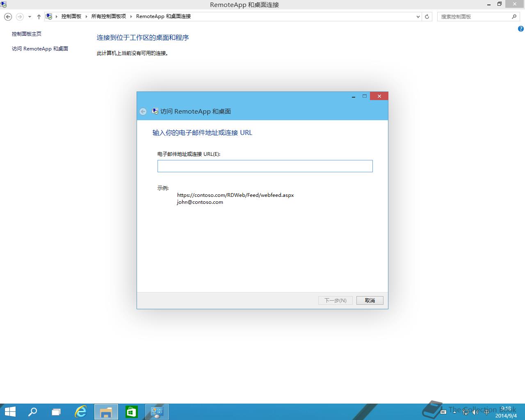This screenshot has width=525, height=420.
Task: Open the taskbar Search icon
Action: coord(32,412)
